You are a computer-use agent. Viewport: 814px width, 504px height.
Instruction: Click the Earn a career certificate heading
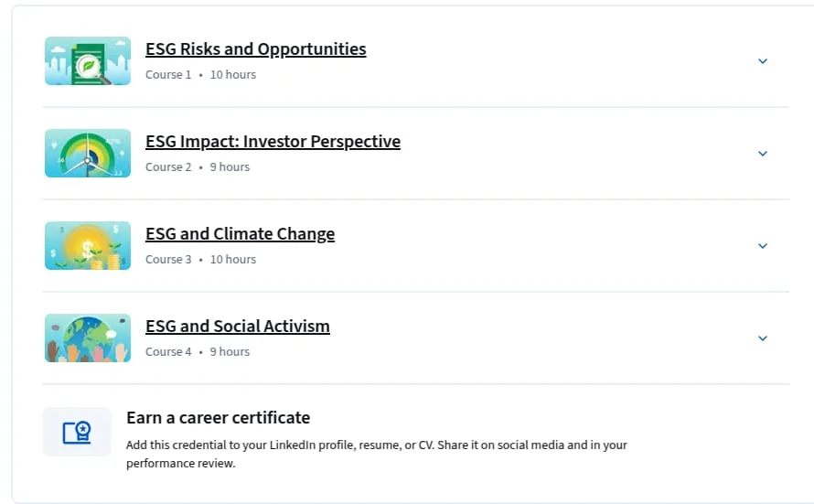[218, 417]
